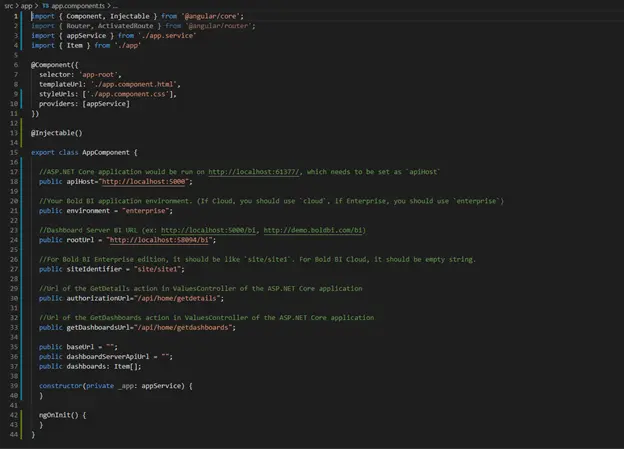Open the http://demo.boldbi.com/bi link
Viewport: 624px width, 449px height.
314,230
